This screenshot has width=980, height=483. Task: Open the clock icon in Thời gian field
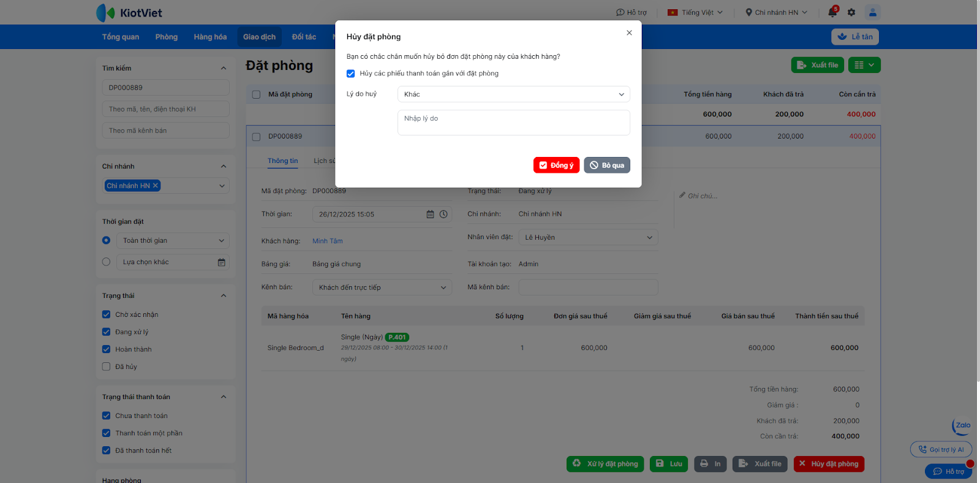[x=443, y=215]
